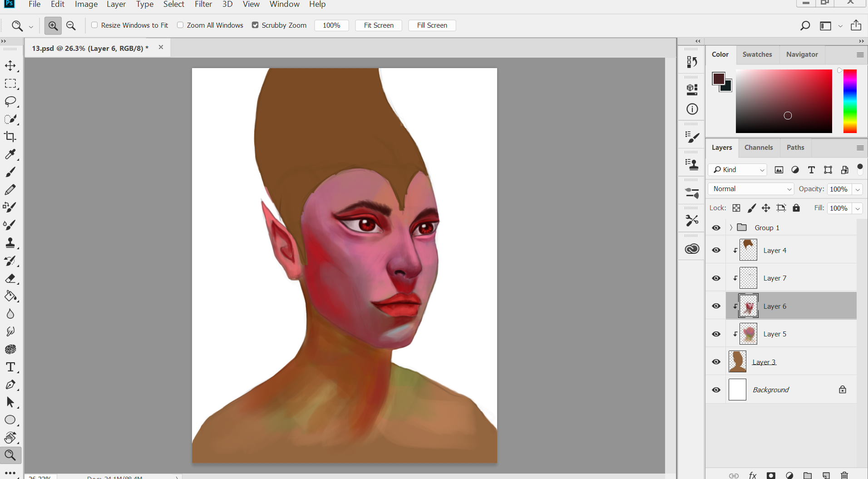The width and height of the screenshot is (868, 479).
Task: Open the Select menu
Action: (x=174, y=4)
